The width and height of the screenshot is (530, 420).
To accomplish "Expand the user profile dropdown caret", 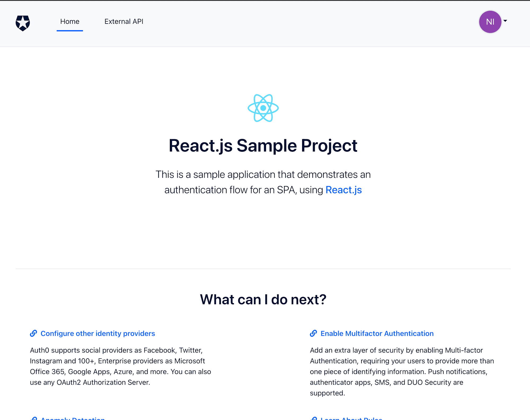I will pos(505,21).
